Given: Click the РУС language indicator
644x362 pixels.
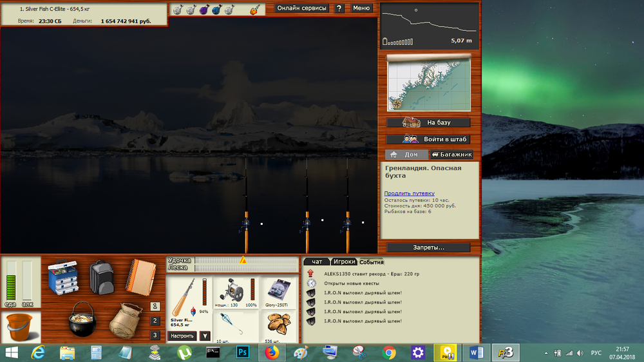Looking at the screenshot, I should pyautogui.click(x=596, y=353).
